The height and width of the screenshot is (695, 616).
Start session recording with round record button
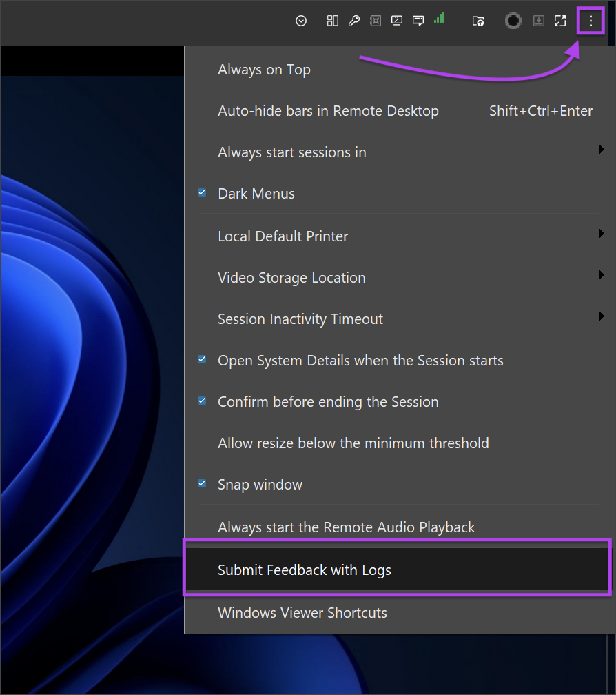(x=513, y=21)
